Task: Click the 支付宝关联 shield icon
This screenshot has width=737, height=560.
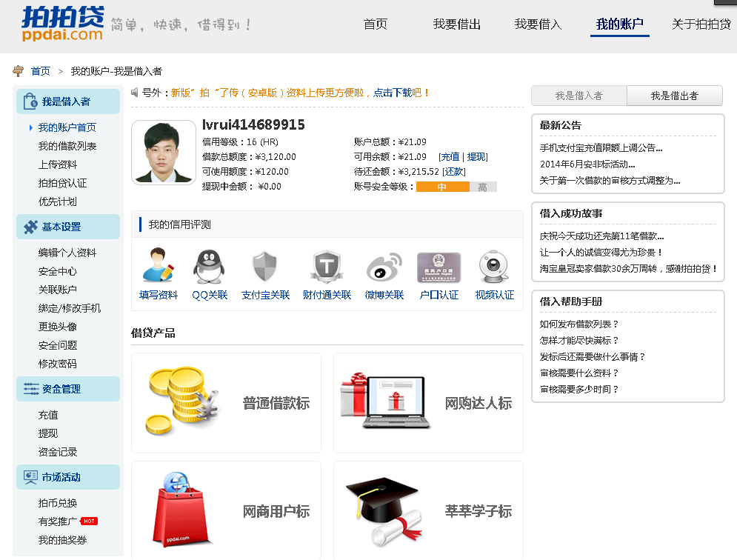Action: 265,267
